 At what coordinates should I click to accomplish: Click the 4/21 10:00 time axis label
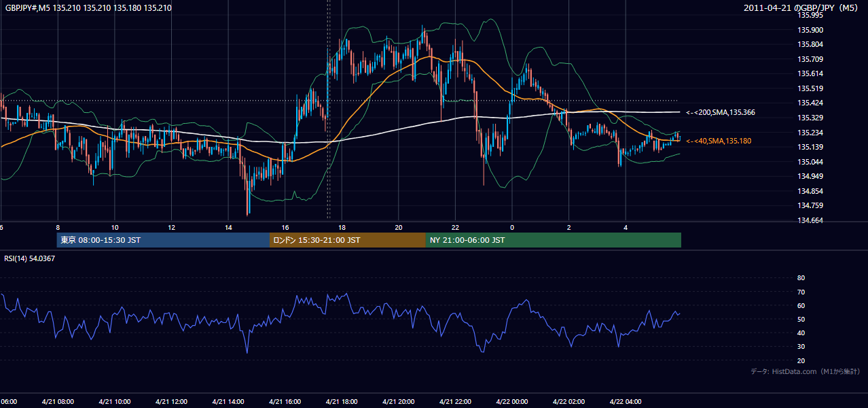[115, 402]
